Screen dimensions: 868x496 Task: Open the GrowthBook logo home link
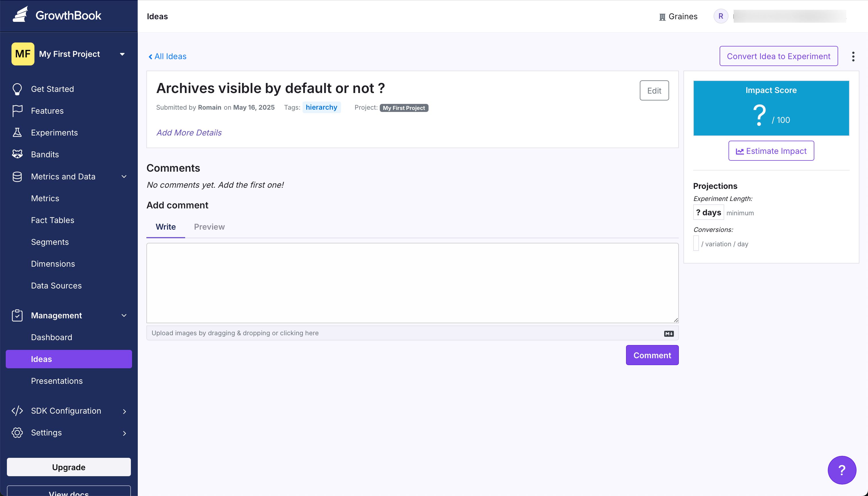[57, 15]
